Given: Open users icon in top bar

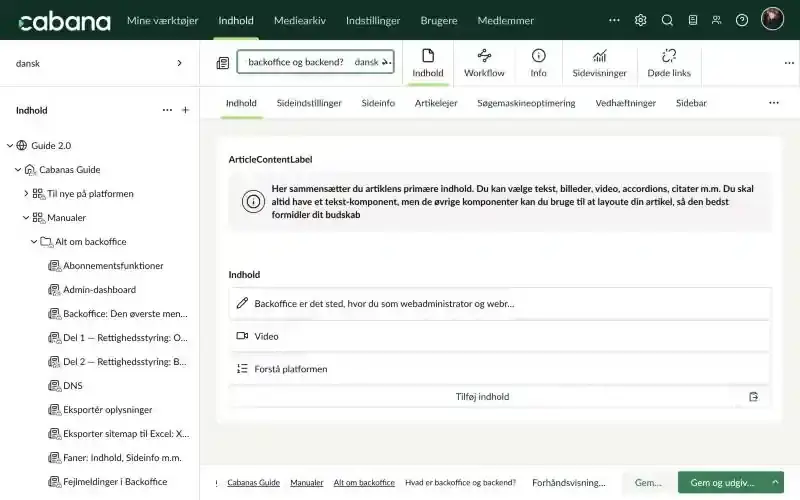Looking at the screenshot, I should [x=717, y=20].
